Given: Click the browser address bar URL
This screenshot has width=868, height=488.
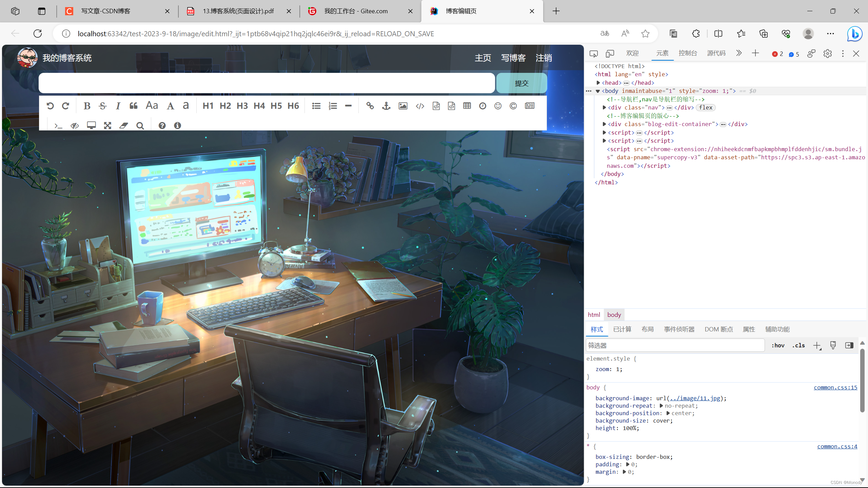Looking at the screenshot, I should (256, 34).
